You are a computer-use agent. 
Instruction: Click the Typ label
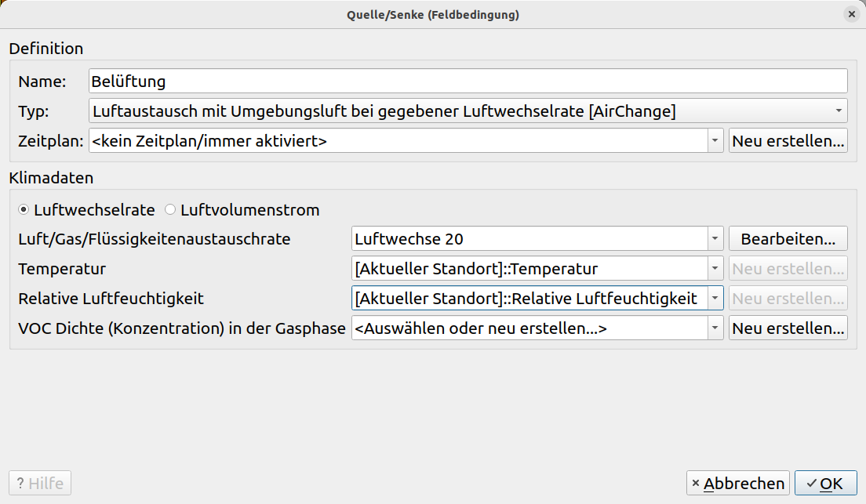click(x=34, y=111)
